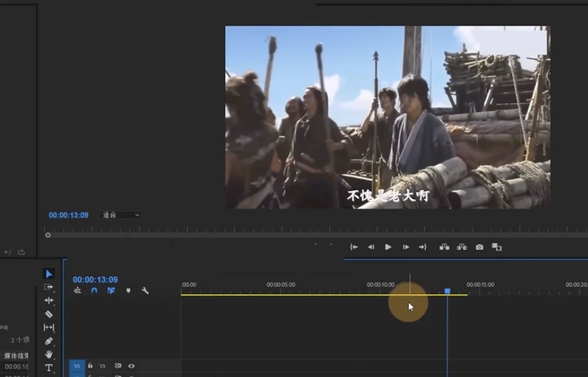This screenshot has height=377, width=588.
Task: Select the Track Select Forward tool
Action: [48, 287]
